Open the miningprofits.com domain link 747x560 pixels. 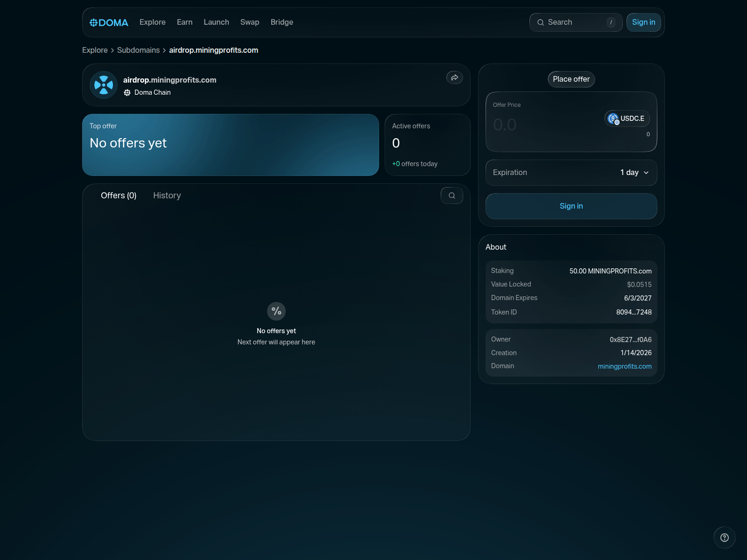pos(625,366)
